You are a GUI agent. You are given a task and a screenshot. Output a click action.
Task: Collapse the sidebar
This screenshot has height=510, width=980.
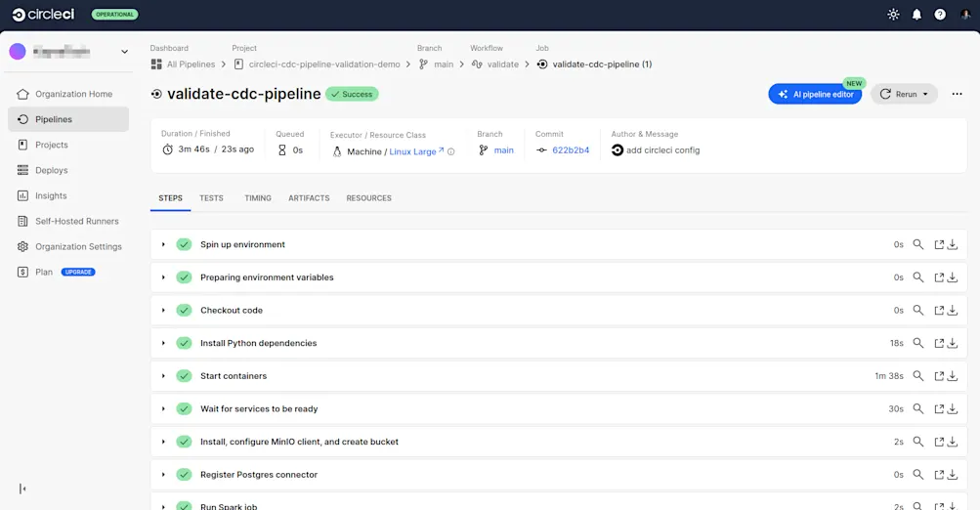pos(22,489)
